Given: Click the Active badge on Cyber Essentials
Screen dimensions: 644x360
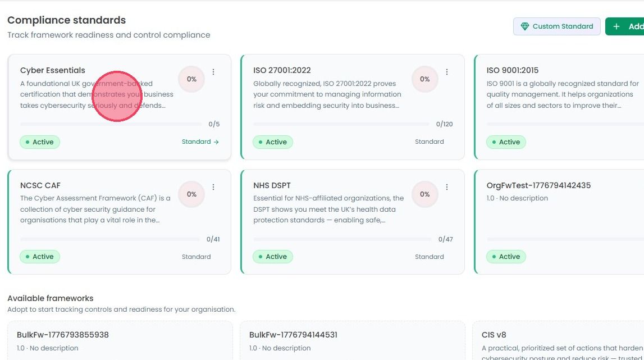Looking at the screenshot, I should point(40,142).
